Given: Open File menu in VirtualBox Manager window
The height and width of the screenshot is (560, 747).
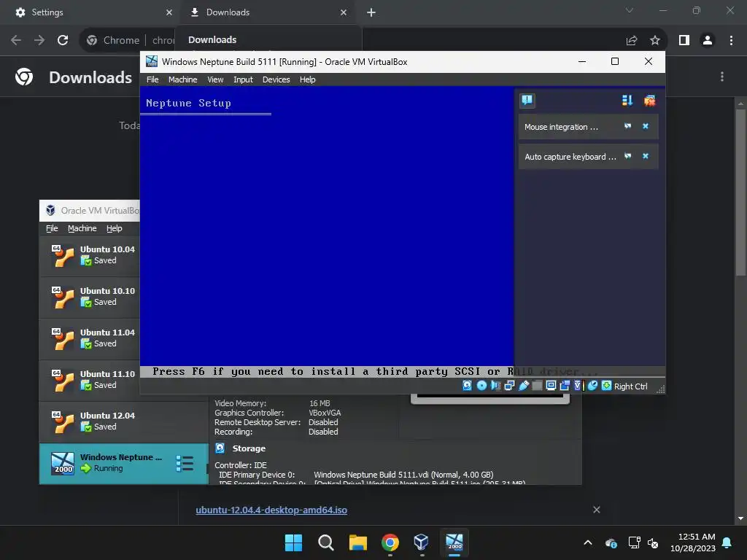Looking at the screenshot, I should pyautogui.click(x=52, y=228).
